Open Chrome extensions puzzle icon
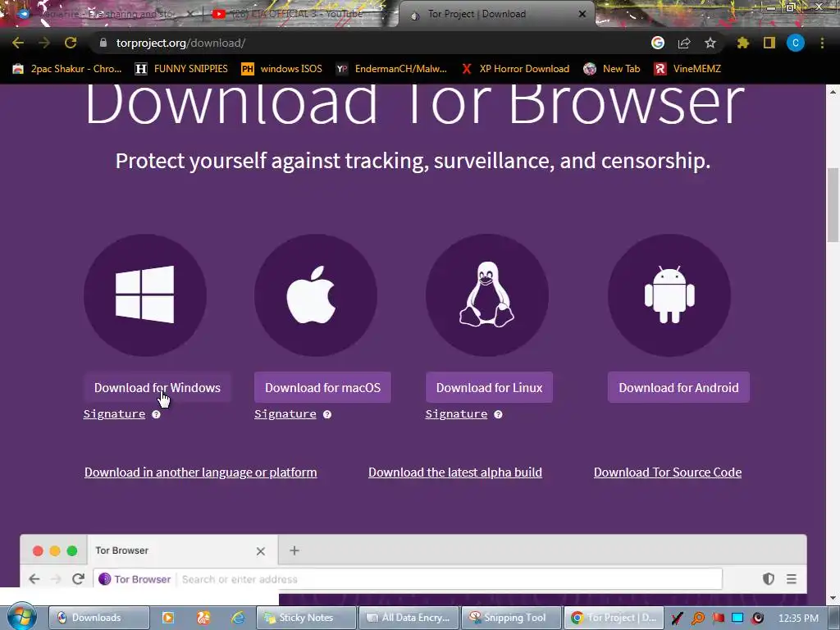The height and width of the screenshot is (630, 840). click(x=742, y=43)
